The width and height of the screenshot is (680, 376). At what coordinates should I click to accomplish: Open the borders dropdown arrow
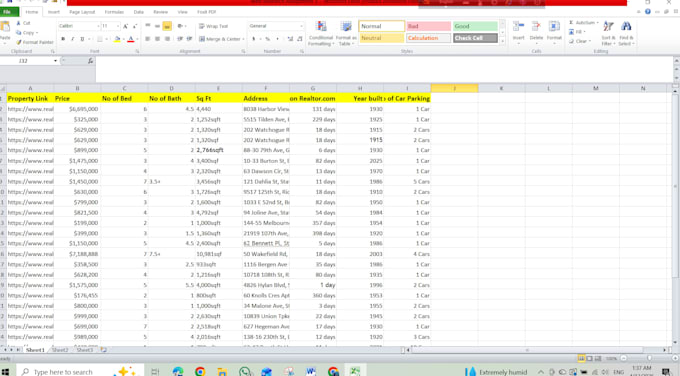(106, 39)
